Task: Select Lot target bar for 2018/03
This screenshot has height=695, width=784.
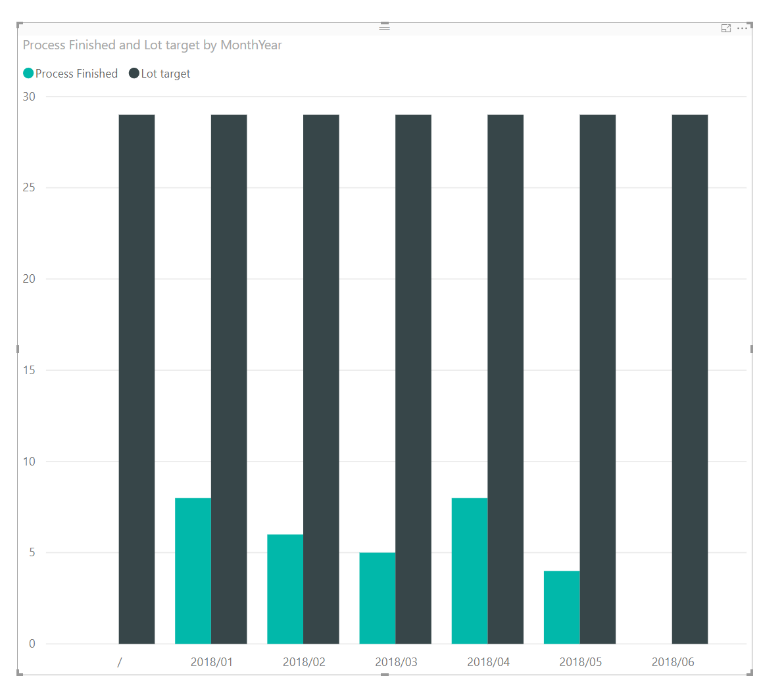Action: tap(414, 379)
